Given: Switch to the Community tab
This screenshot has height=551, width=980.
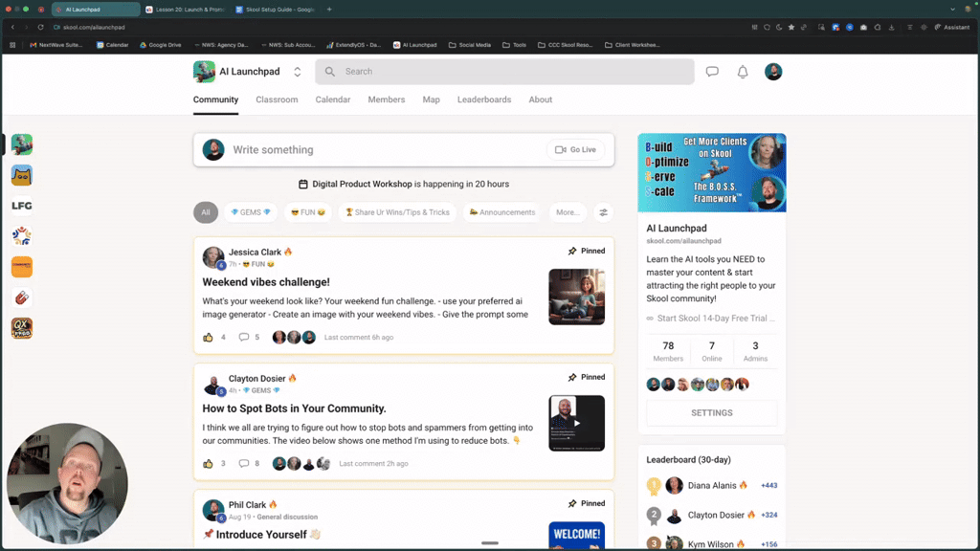Looking at the screenshot, I should tap(215, 99).
